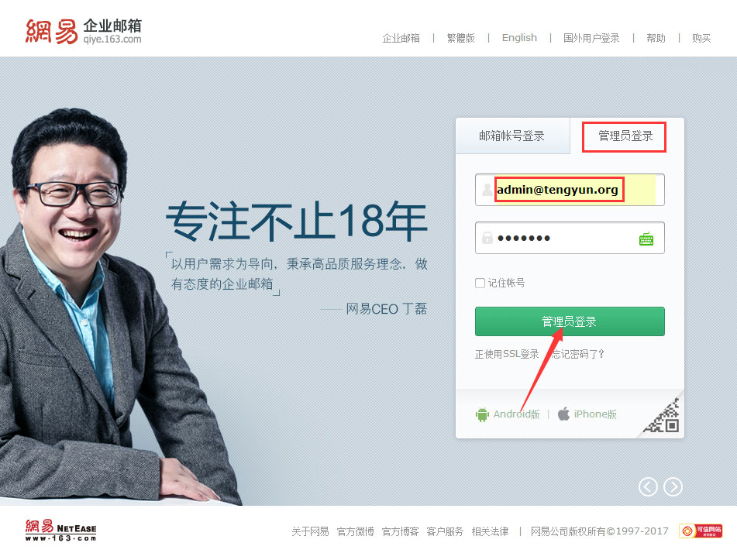Open the QR code corner icon

point(663,416)
